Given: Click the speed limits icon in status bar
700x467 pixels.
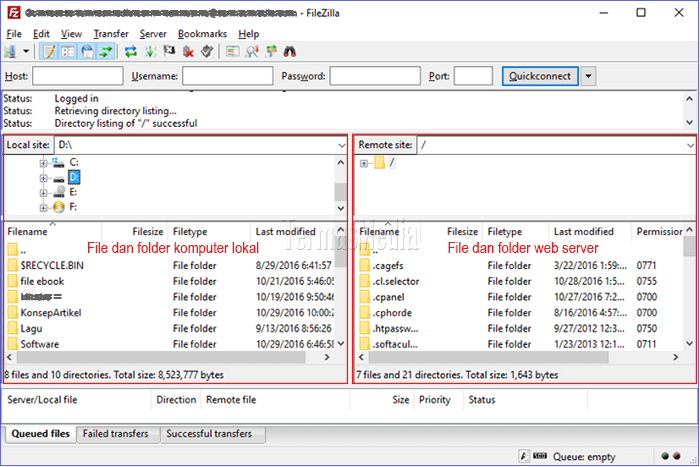Looking at the screenshot, I should 540,456.
